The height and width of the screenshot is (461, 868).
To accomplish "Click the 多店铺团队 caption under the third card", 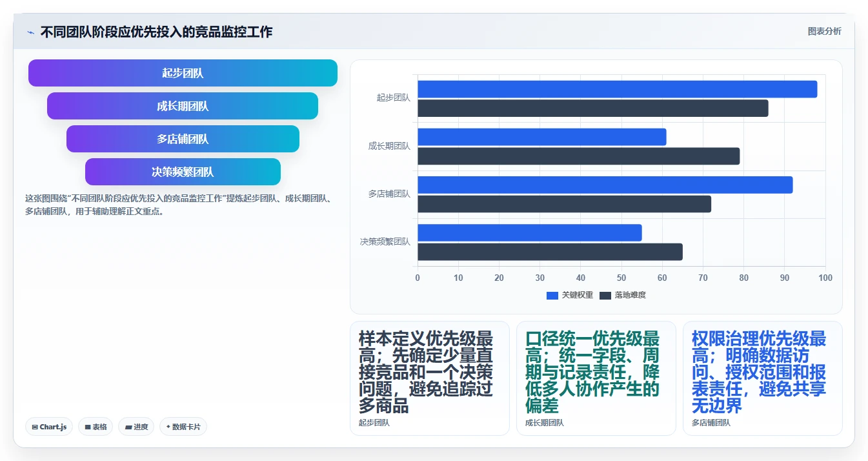I will (x=711, y=423).
